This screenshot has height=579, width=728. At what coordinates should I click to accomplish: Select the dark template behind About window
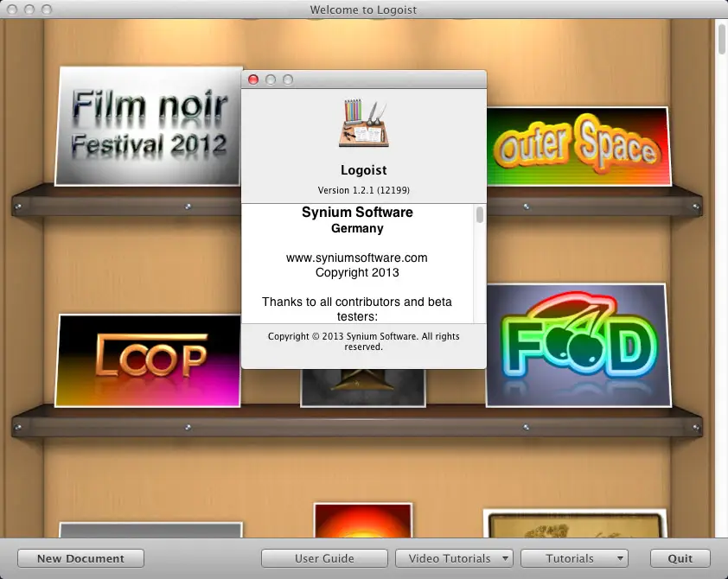[363, 388]
